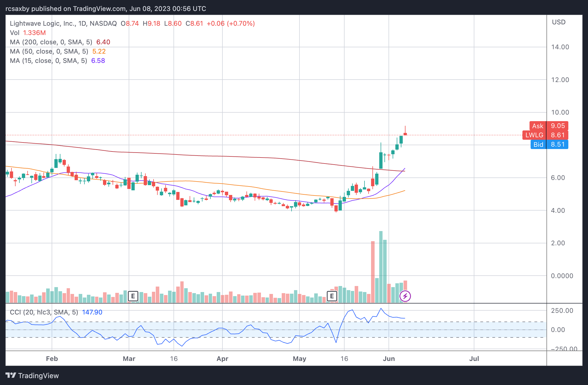588x385 pixels.
Task: Select the MA 15 indicator legend
Action: coord(57,61)
